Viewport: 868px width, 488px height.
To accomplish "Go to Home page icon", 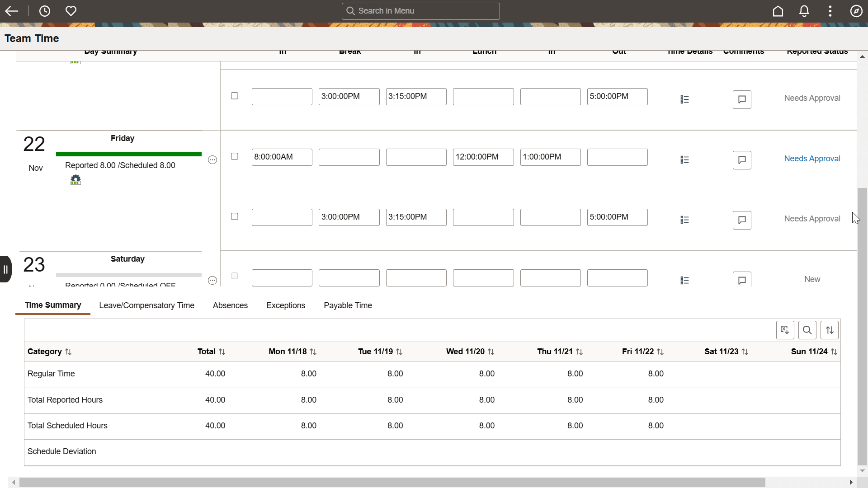I will pos(778,11).
